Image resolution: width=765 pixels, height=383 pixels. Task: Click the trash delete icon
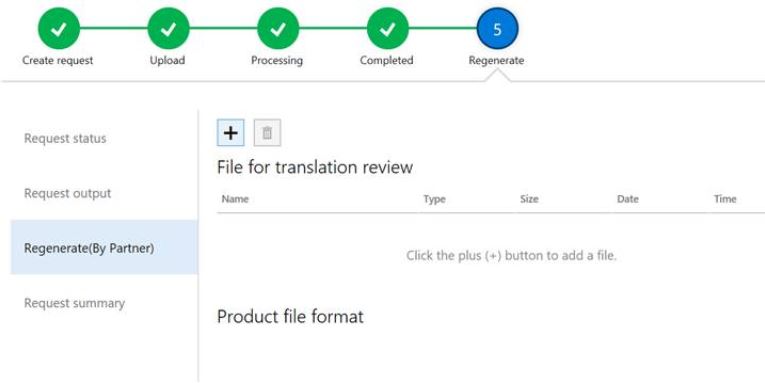pos(267,133)
